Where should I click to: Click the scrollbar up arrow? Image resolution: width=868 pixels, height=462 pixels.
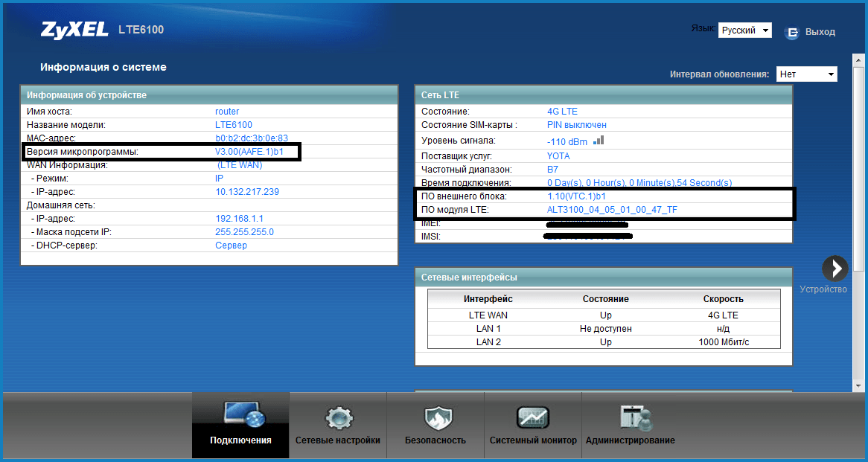tap(858, 59)
